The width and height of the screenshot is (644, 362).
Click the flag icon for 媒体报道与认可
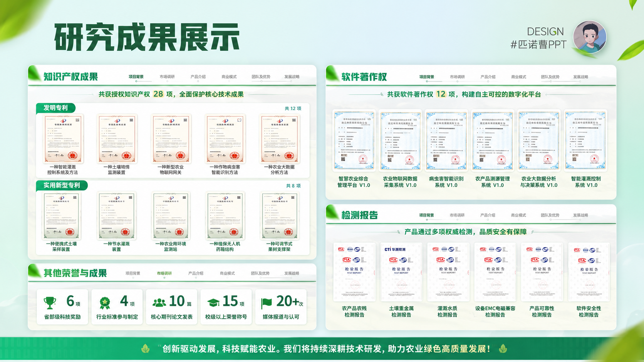point(267,303)
